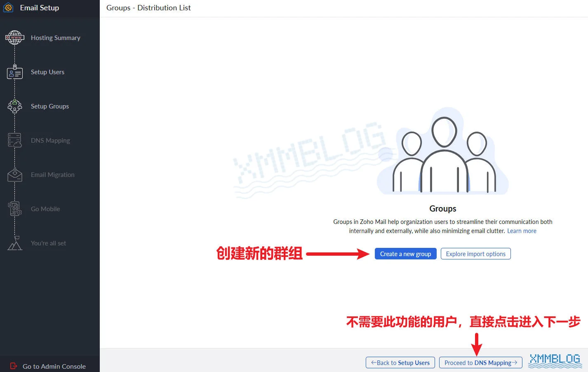The image size is (588, 372).
Task: Select the Go Mobile step label
Action: tap(45, 209)
